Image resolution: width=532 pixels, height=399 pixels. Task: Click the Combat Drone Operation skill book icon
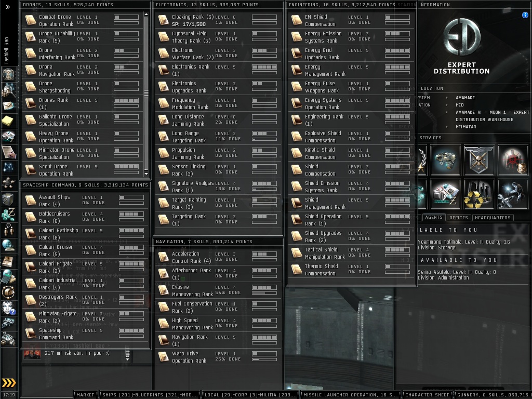pos(31,20)
